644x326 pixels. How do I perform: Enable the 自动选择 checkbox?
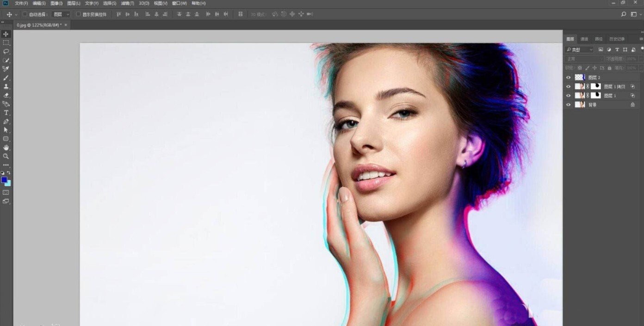click(25, 14)
